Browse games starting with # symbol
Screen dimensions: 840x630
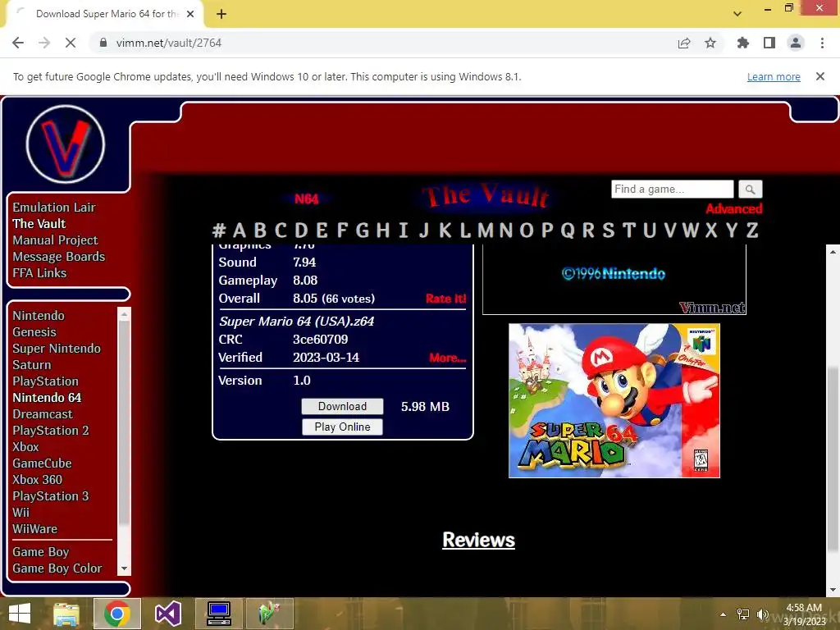tap(218, 231)
